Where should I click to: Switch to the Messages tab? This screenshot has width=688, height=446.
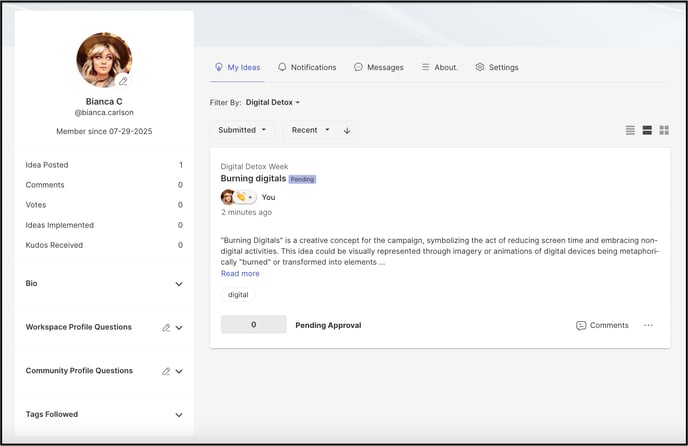tap(379, 67)
